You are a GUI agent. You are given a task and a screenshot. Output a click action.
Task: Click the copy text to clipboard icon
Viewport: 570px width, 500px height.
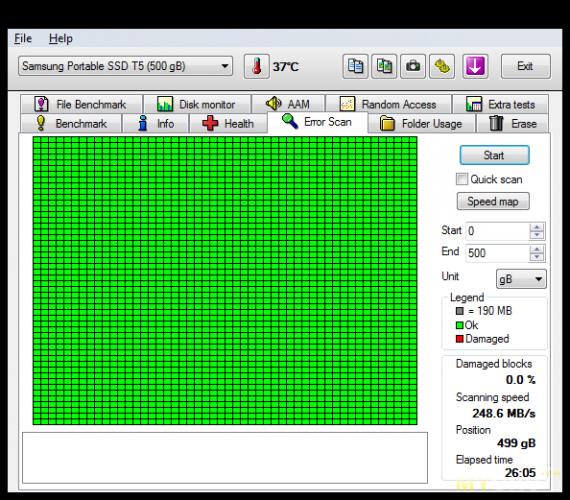355,67
